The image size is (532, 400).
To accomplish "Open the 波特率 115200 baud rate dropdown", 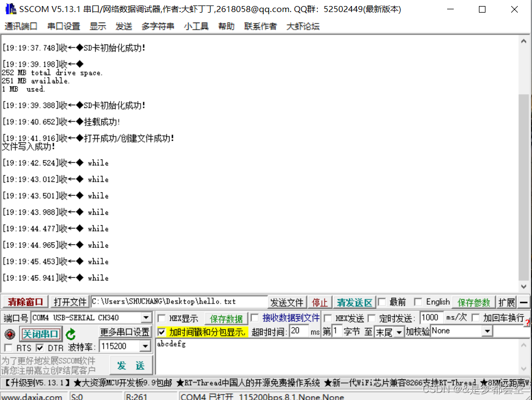I will click(146, 346).
